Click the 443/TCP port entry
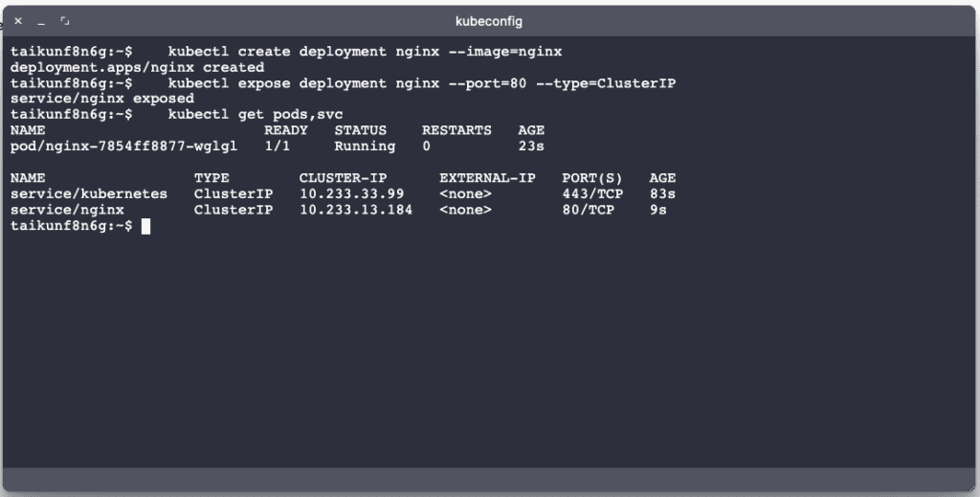Viewport: 980px width, 497px height. [x=592, y=194]
